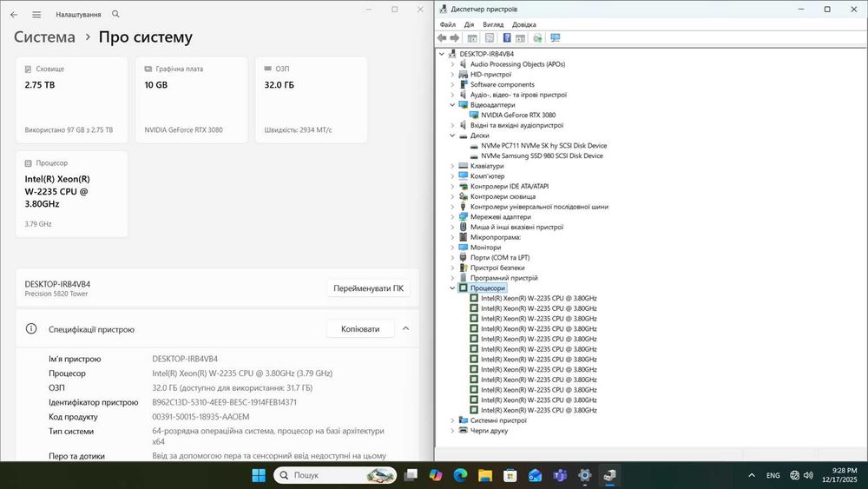The height and width of the screenshot is (489, 868).
Task: Select Черги друку category
Action: pyautogui.click(x=489, y=430)
